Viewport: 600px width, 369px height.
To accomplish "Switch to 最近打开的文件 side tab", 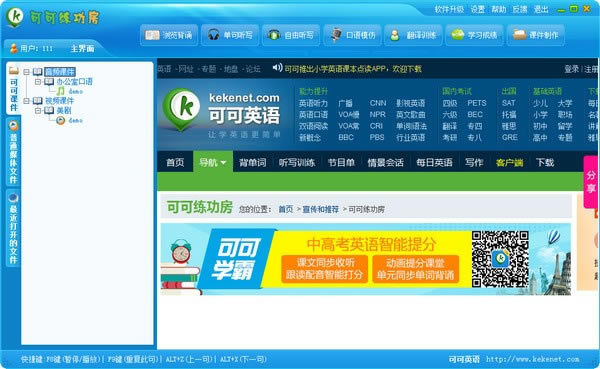I will pyautogui.click(x=13, y=229).
